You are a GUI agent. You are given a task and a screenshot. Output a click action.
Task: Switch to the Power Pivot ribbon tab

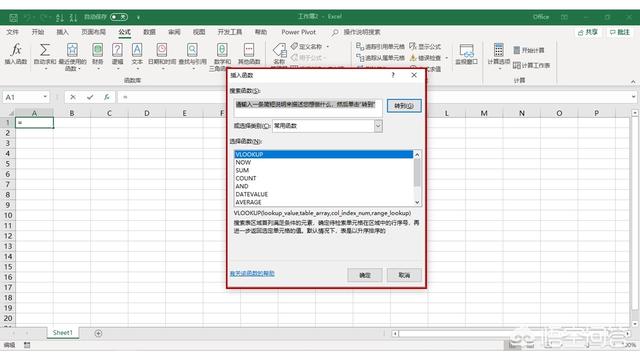(298, 32)
